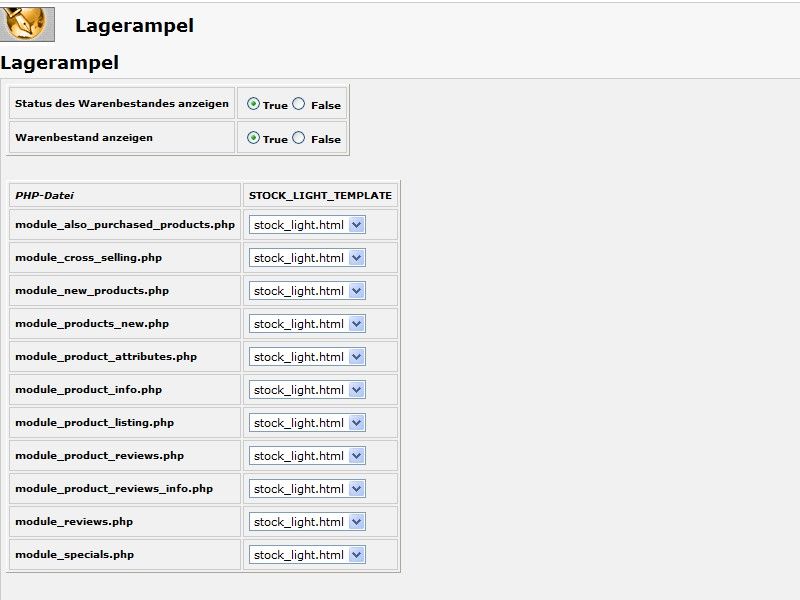Expand template dropdown for module_product_reviews_info.php
Image resolution: width=800 pixels, height=600 pixels.
click(307, 489)
